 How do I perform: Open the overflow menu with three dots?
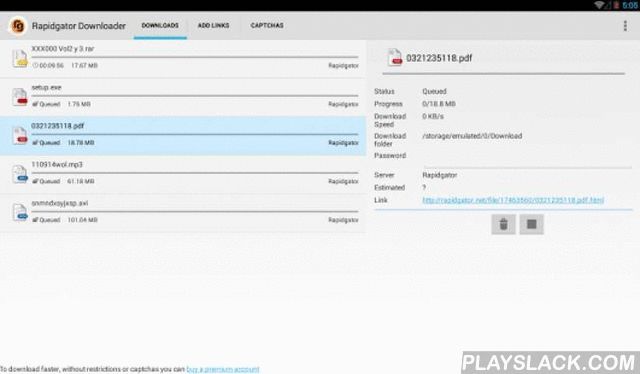(x=625, y=26)
